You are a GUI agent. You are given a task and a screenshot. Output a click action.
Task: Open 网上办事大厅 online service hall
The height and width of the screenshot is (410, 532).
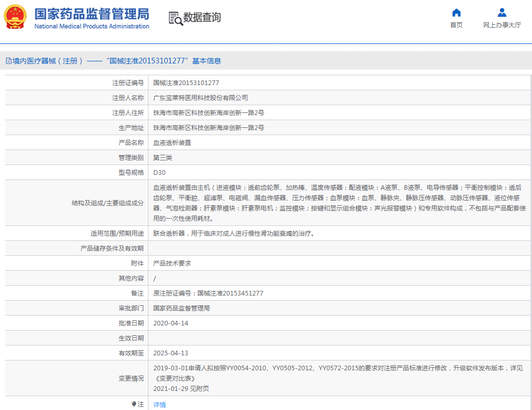coord(501,24)
